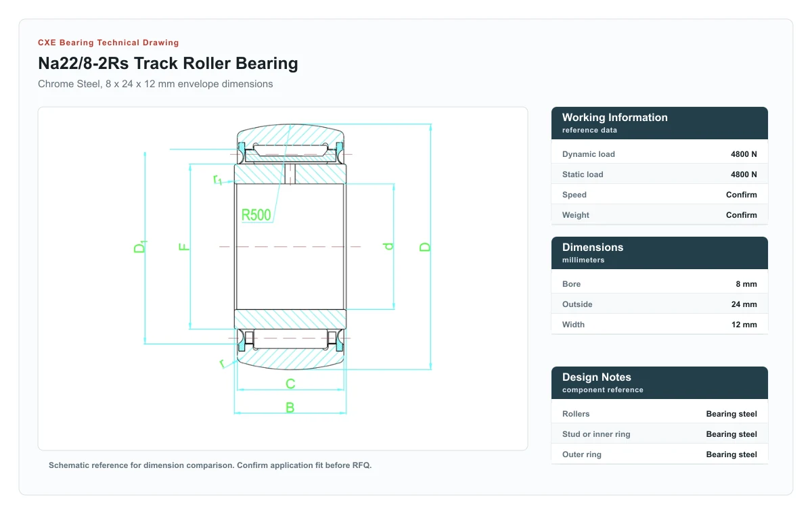This screenshot has height=514, width=812.
Task: Click the r1 chamfer label in drawing
Action: [x=217, y=179]
